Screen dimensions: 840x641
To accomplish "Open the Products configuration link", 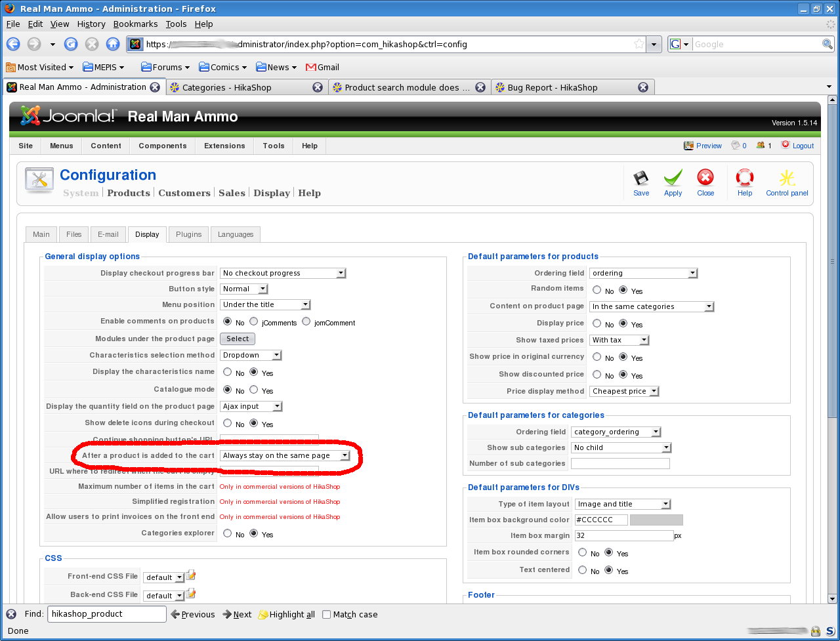I will pos(129,193).
